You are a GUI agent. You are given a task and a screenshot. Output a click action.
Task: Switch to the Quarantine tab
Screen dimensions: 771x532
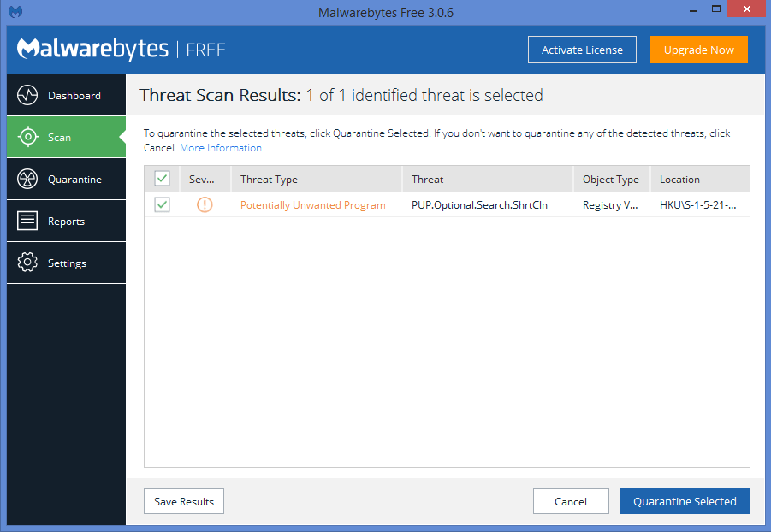click(x=66, y=179)
